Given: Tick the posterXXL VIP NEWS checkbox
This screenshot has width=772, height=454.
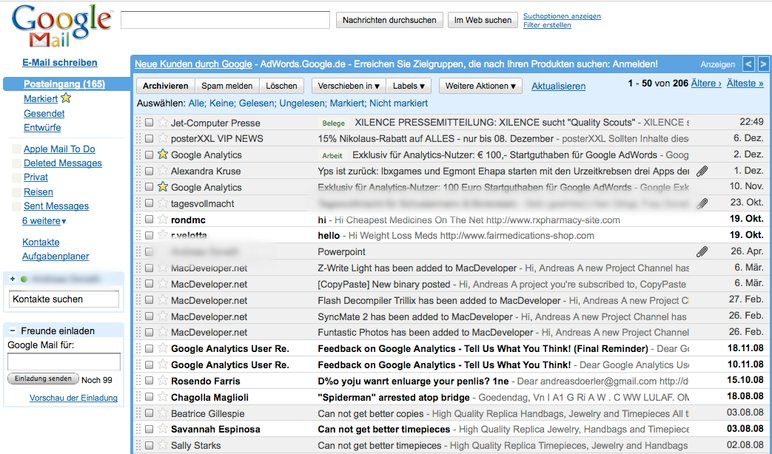Looking at the screenshot, I should click(149, 138).
